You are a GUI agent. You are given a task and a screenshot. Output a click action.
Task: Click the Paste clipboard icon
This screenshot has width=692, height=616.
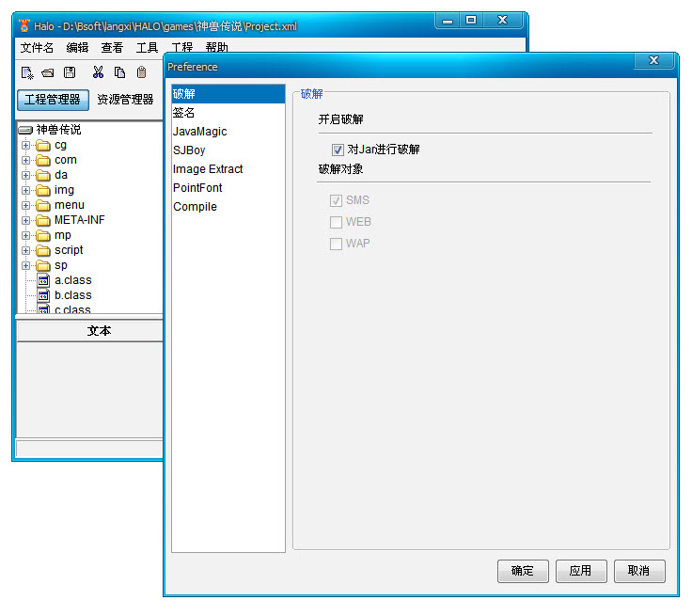coord(141,72)
